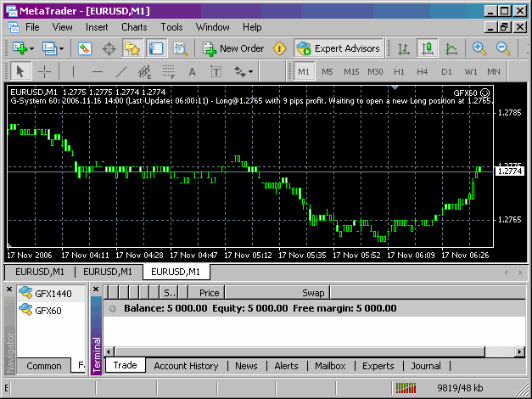Open the Insert menu
Image resolution: width=532 pixels, height=399 pixels.
(x=97, y=27)
